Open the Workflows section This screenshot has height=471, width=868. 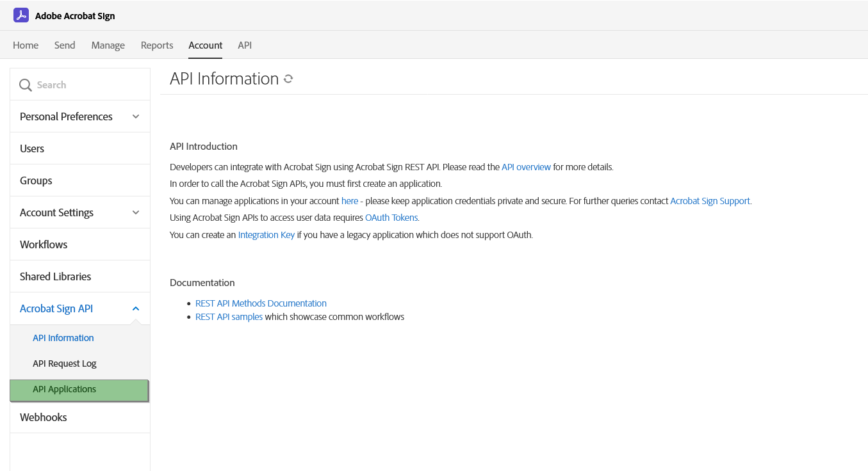click(80, 244)
